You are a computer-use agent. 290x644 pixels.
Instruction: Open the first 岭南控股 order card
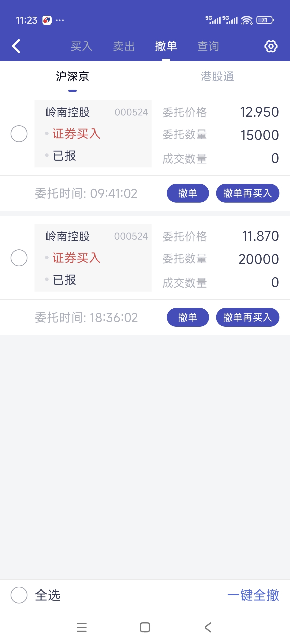coord(93,134)
